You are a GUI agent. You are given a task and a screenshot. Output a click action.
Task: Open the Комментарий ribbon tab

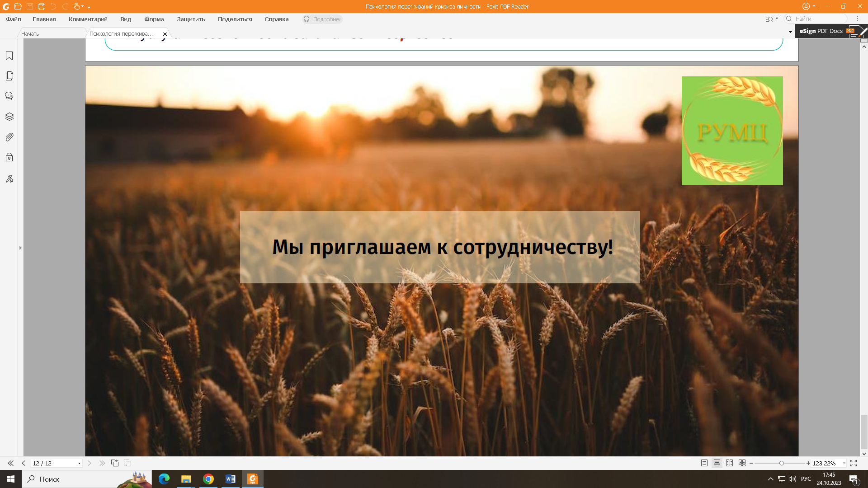click(x=88, y=19)
